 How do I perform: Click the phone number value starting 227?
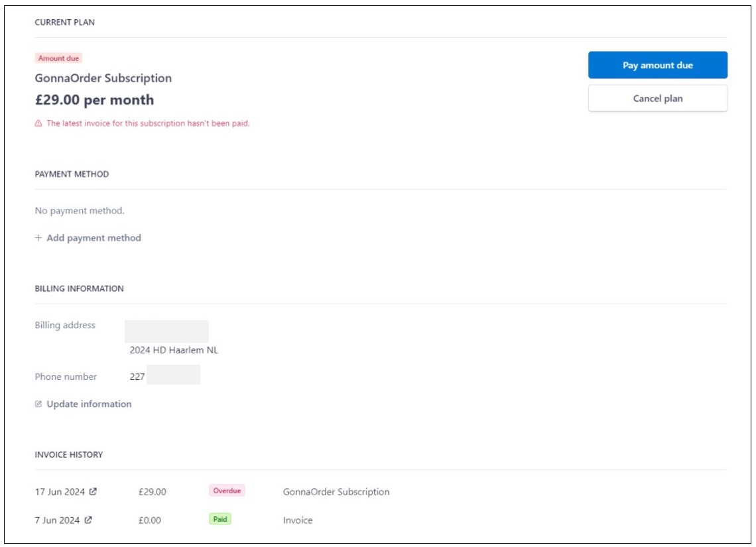click(137, 377)
